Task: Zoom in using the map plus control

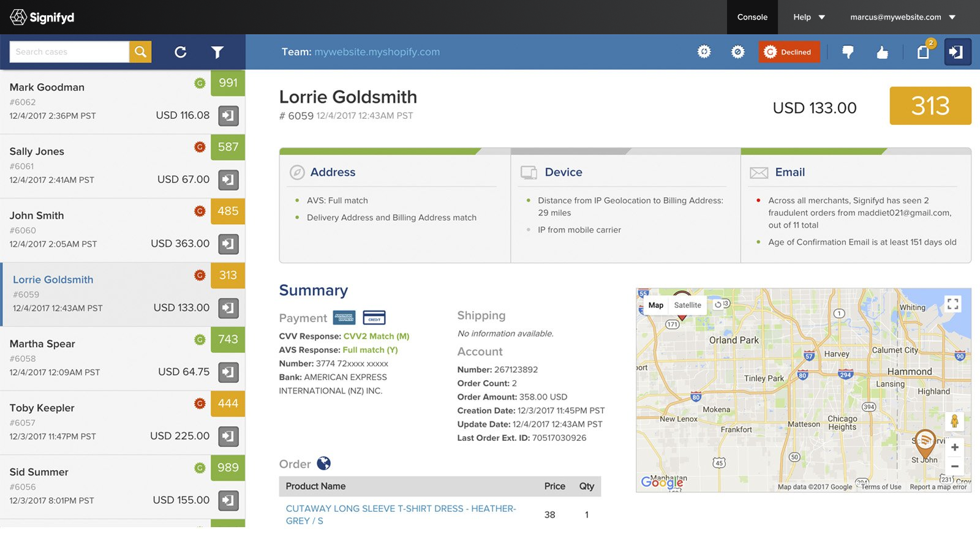Action: click(x=955, y=447)
